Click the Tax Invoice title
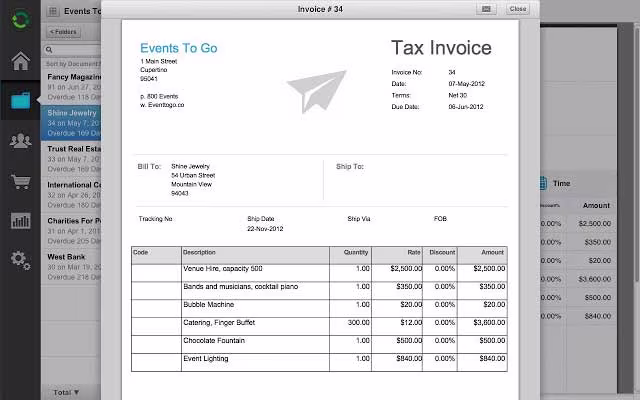The height and width of the screenshot is (400, 640). (x=441, y=48)
